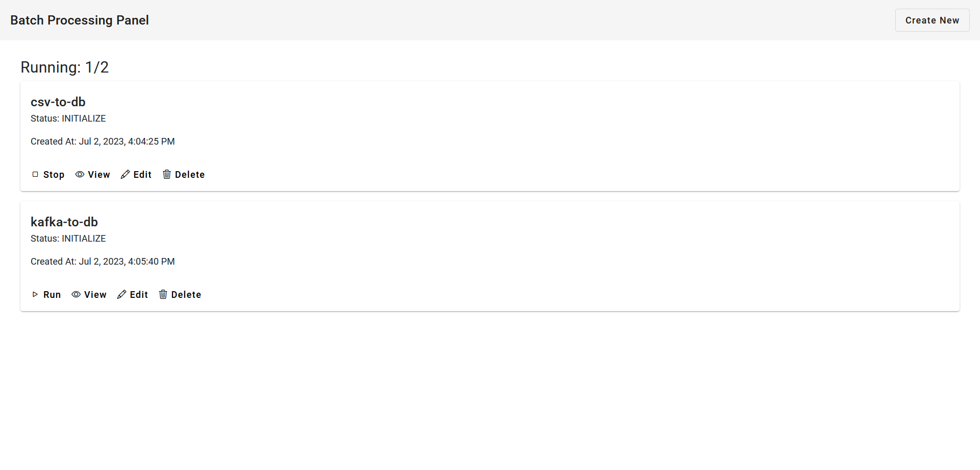Viewport: 980px width, 470px height.
Task: Click the trash Delete icon on csv-to-db
Action: click(167, 174)
